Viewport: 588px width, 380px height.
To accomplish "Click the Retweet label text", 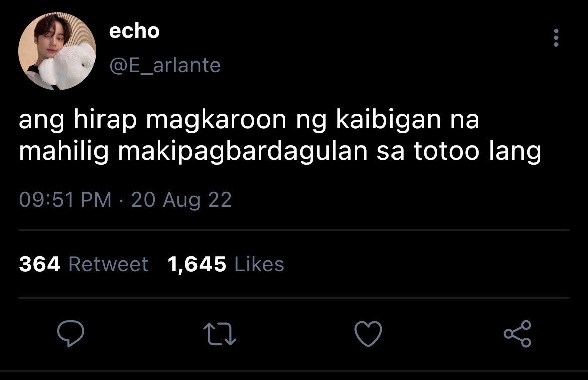I will [x=109, y=264].
